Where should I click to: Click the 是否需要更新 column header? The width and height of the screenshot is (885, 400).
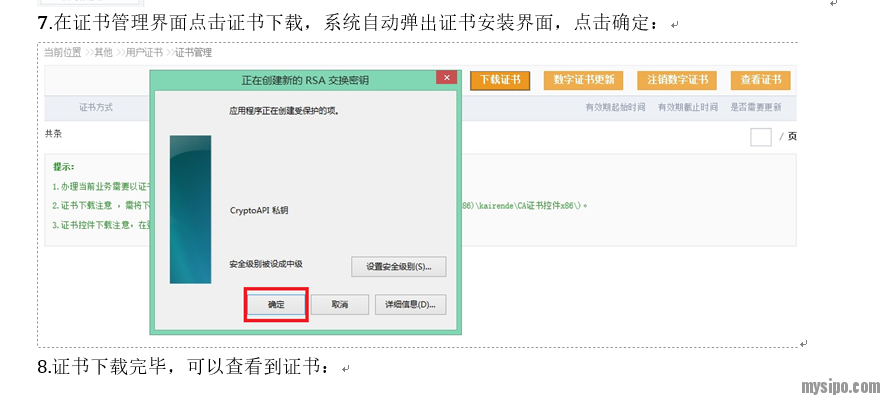tap(758, 107)
